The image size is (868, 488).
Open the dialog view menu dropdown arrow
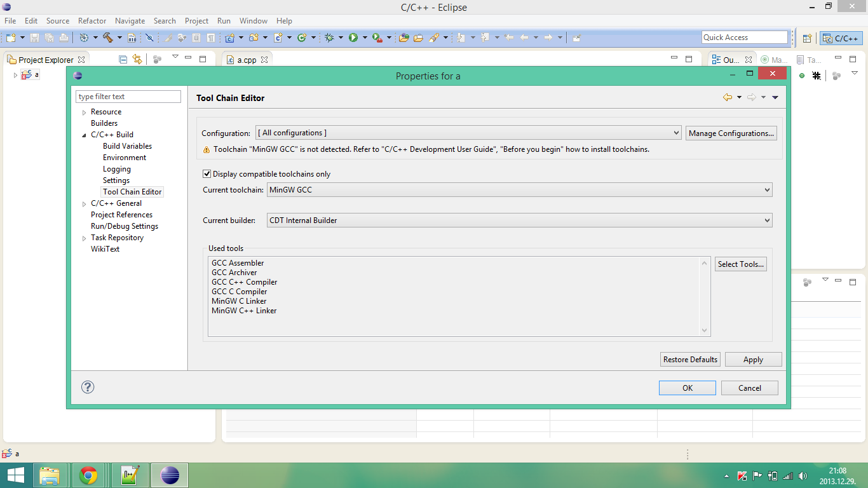click(775, 97)
